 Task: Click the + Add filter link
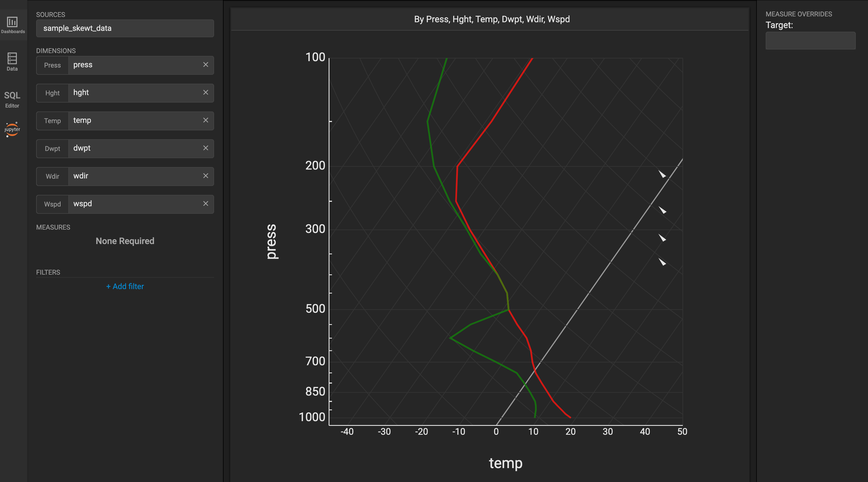(x=125, y=286)
